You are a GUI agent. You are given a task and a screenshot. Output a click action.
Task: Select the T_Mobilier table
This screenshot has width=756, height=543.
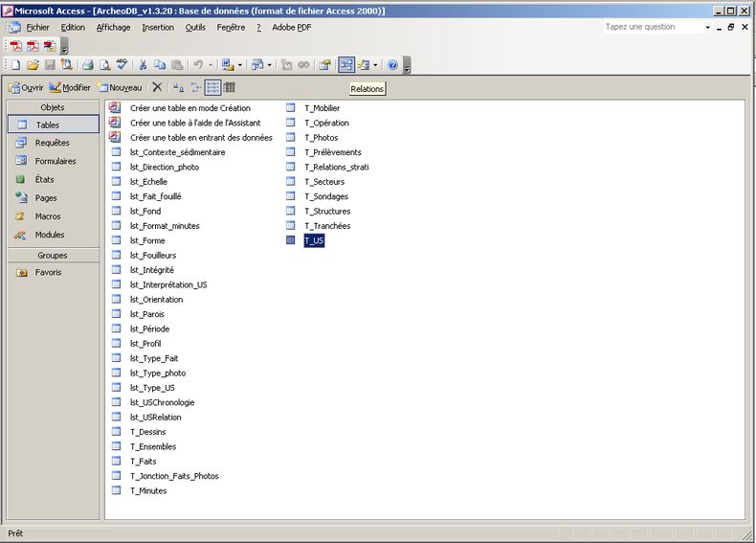coord(322,108)
